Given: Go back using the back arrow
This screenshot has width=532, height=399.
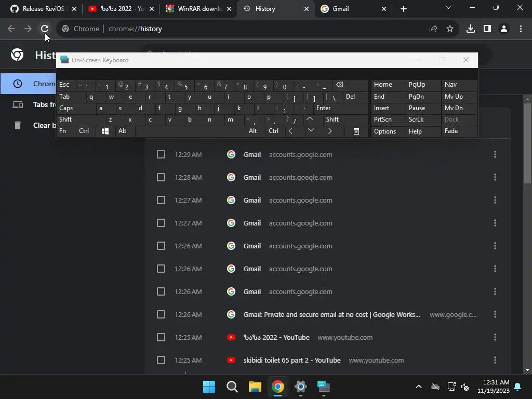Looking at the screenshot, I should point(11,29).
